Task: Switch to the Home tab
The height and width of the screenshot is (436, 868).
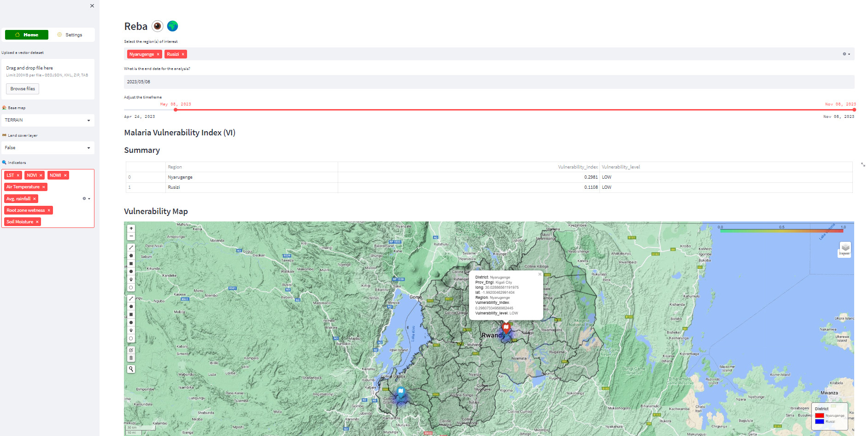Action: [x=27, y=35]
